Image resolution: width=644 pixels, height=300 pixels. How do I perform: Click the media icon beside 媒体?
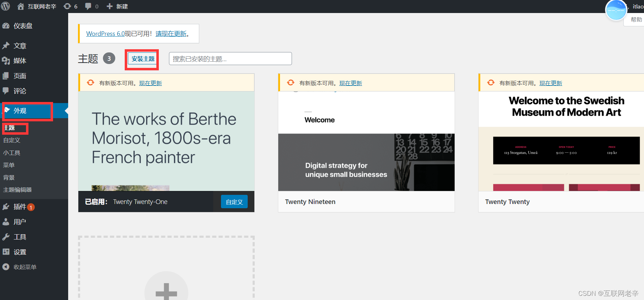pos(6,61)
